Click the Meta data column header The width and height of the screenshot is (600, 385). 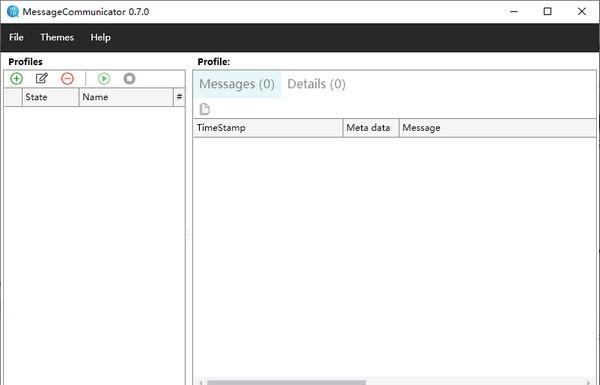point(371,128)
